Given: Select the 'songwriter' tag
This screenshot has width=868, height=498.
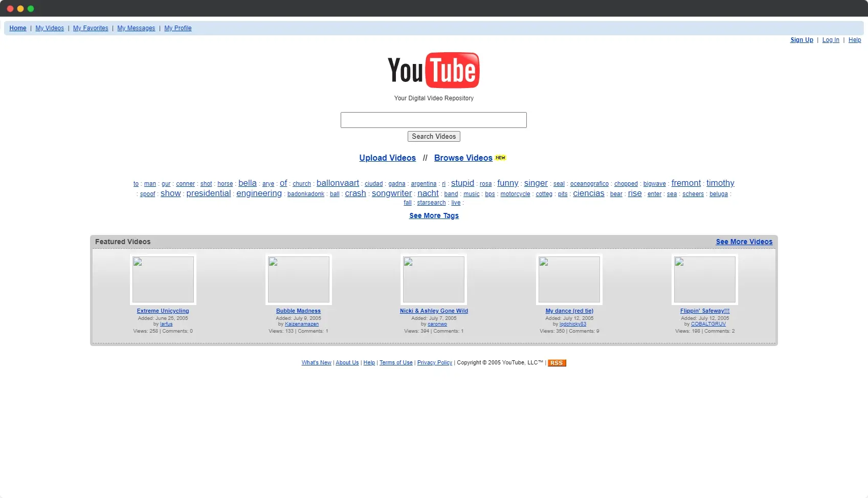Looking at the screenshot, I should point(392,193).
